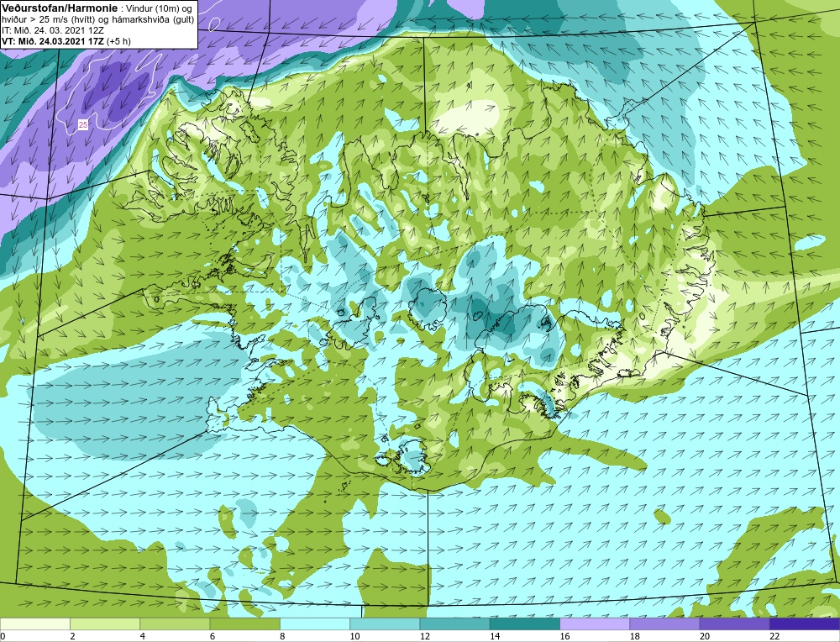The width and height of the screenshot is (840, 642).
Task: Select the lavender 16–18 legend swatch
Action: pos(595,624)
